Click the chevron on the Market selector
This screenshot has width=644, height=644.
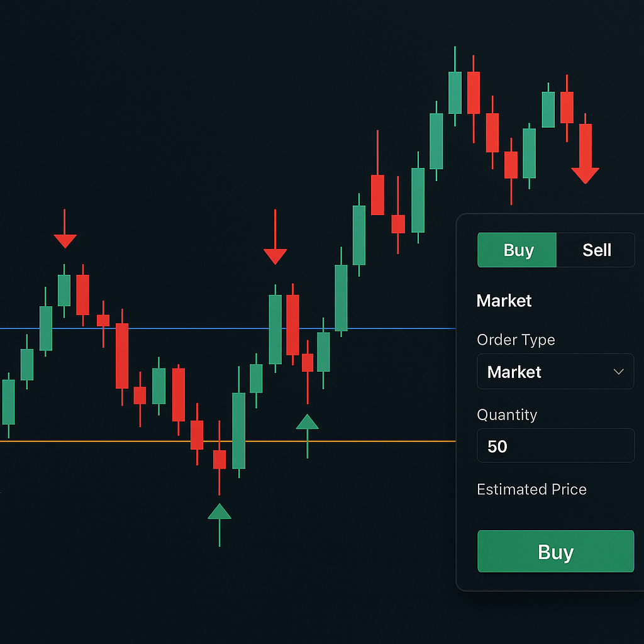coord(619,372)
